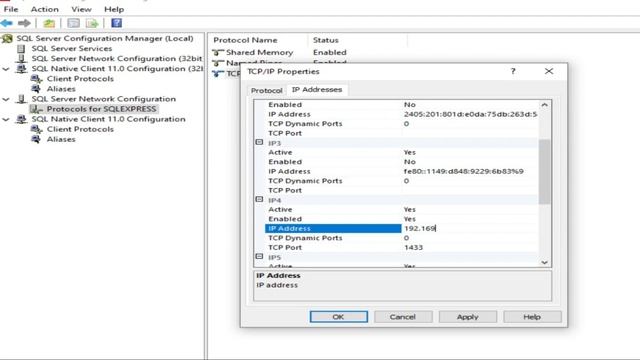Click the IP4 Active value Yes

(x=409, y=209)
